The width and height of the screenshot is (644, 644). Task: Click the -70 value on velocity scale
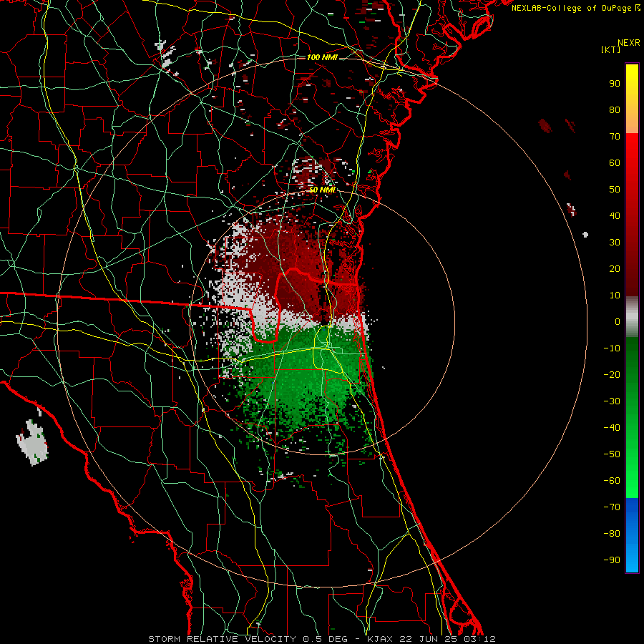coord(612,507)
